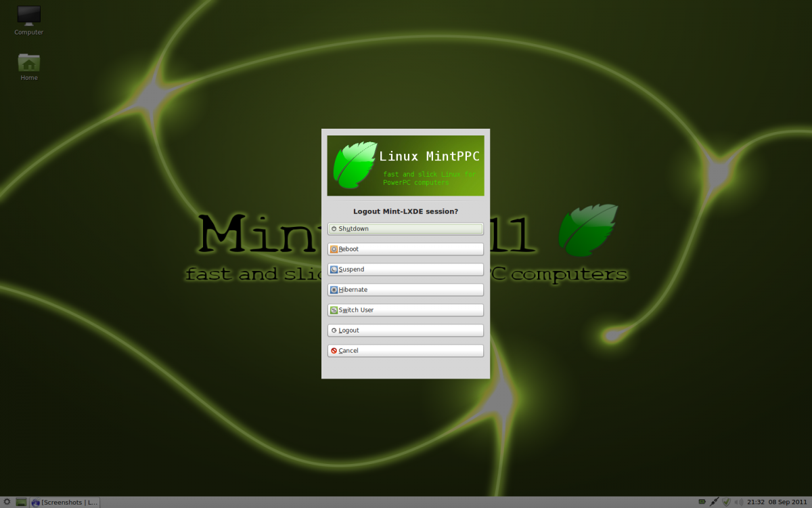Choose Hibernate in the logout dialog
Image resolution: width=812 pixels, height=508 pixels.
(405, 290)
